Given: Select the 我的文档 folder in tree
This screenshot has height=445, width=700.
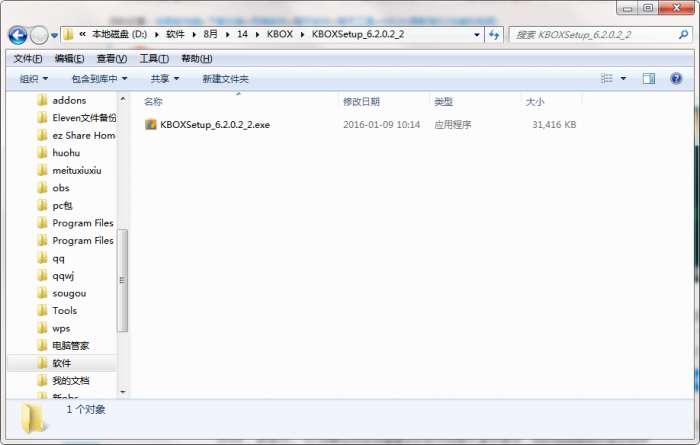Looking at the screenshot, I should tap(71, 381).
